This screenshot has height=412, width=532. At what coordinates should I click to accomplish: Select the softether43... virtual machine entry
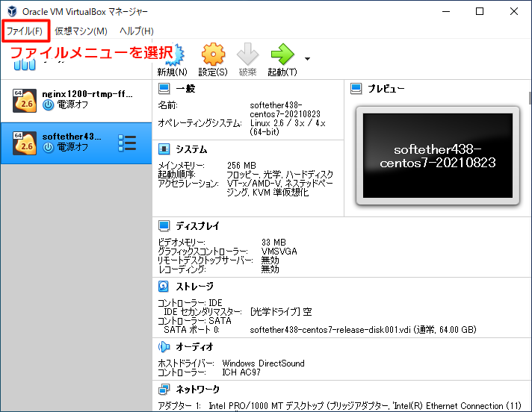coord(76,143)
